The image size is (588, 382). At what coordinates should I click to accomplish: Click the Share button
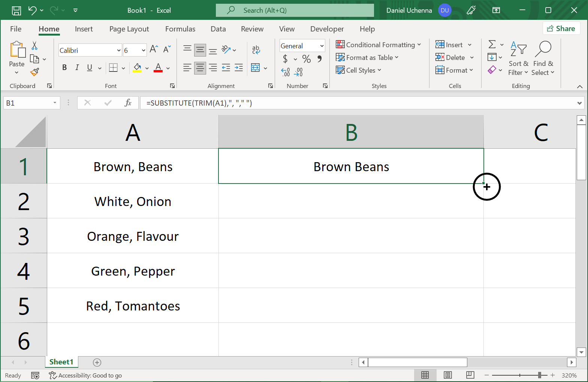tap(561, 28)
